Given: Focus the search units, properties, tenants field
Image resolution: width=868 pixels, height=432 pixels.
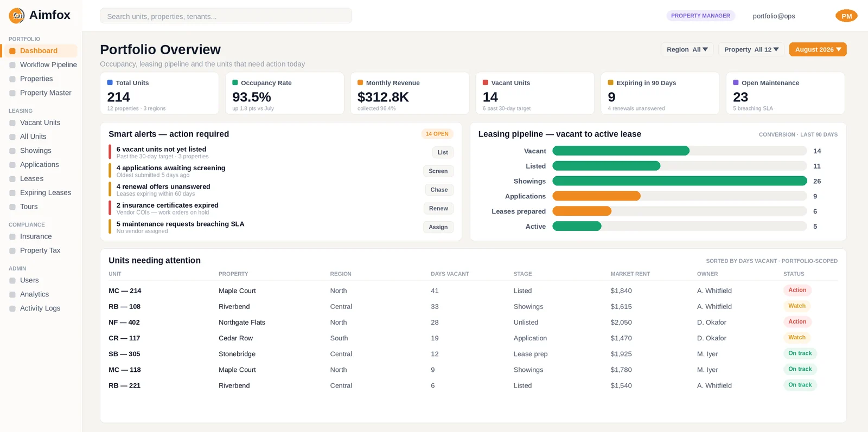Looking at the screenshot, I should coord(226,16).
